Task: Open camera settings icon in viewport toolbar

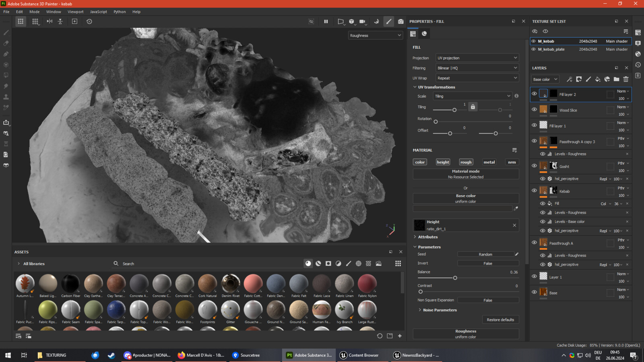Action: tap(363, 21)
